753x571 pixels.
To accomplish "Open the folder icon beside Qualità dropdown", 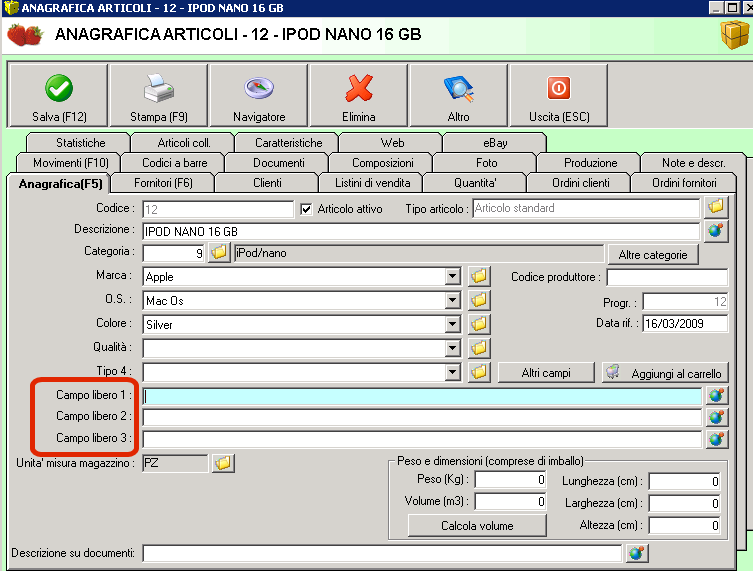I will 479,348.
